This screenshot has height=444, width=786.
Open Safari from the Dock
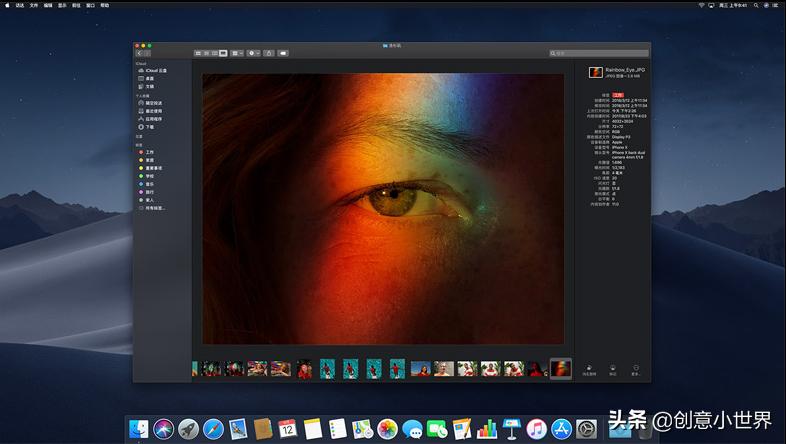click(x=213, y=429)
